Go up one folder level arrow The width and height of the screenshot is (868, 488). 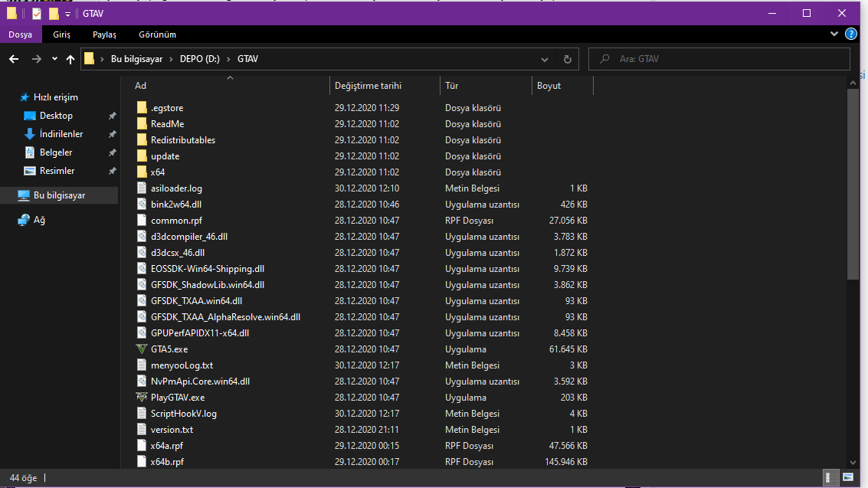point(70,59)
